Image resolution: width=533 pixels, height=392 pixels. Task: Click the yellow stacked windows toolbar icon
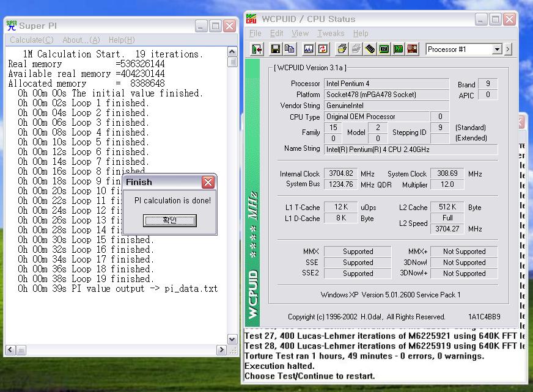click(342, 49)
